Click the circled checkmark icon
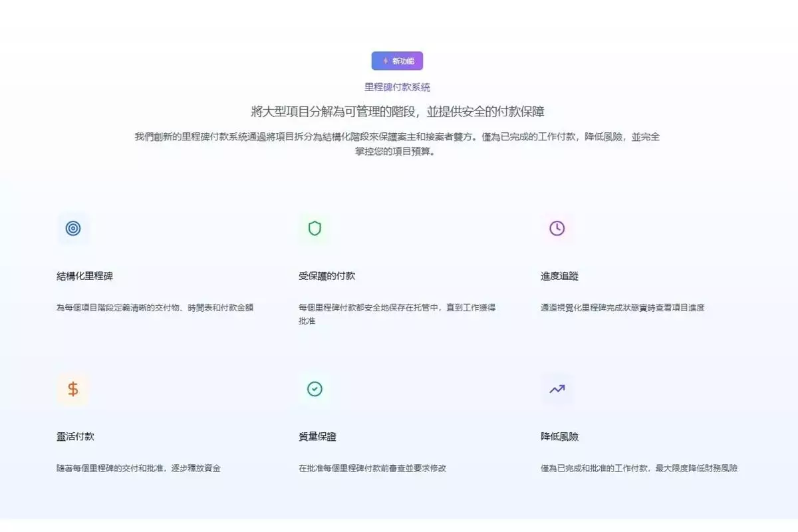This screenshot has height=532, width=798. pos(315,389)
